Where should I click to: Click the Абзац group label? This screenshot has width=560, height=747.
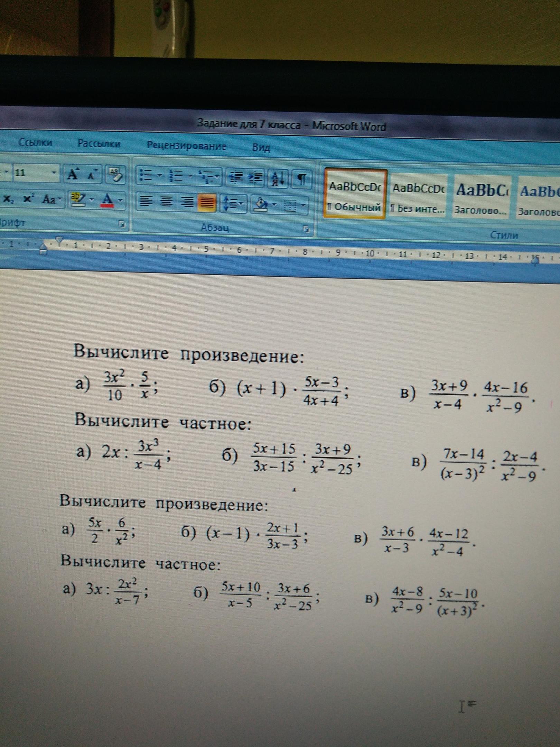[x=215, y=228]
